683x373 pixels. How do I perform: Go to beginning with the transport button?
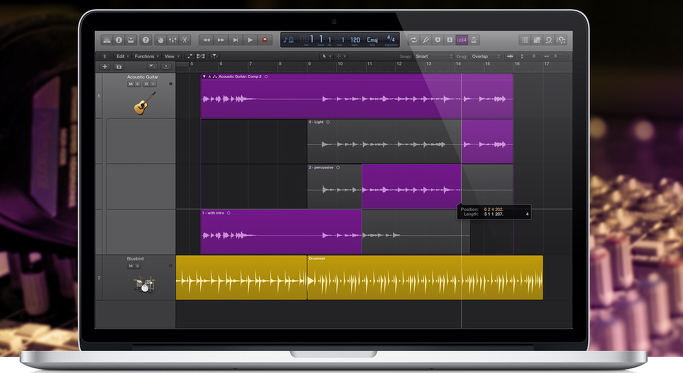235,40
